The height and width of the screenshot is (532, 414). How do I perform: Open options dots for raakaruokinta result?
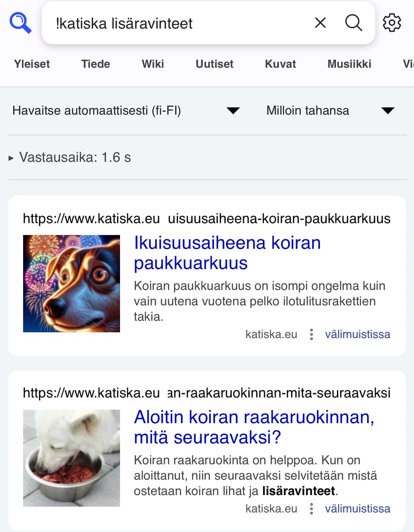pyautogui.click(x=311, y=509)
